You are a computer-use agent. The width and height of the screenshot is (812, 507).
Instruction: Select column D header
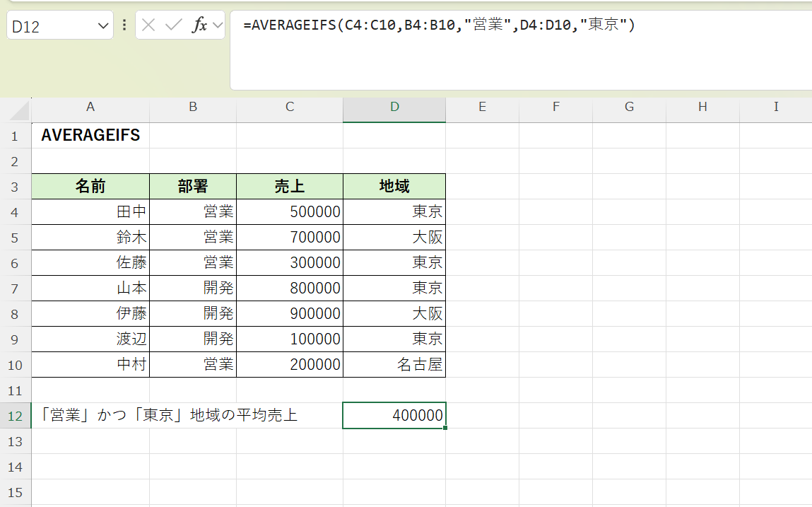point(394,107)
